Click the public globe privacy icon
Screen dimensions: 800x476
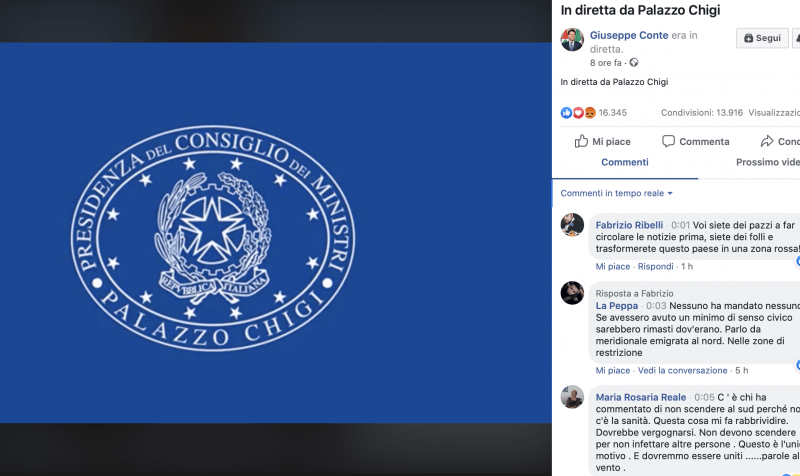pyautogui.click(x=634, y=62)
